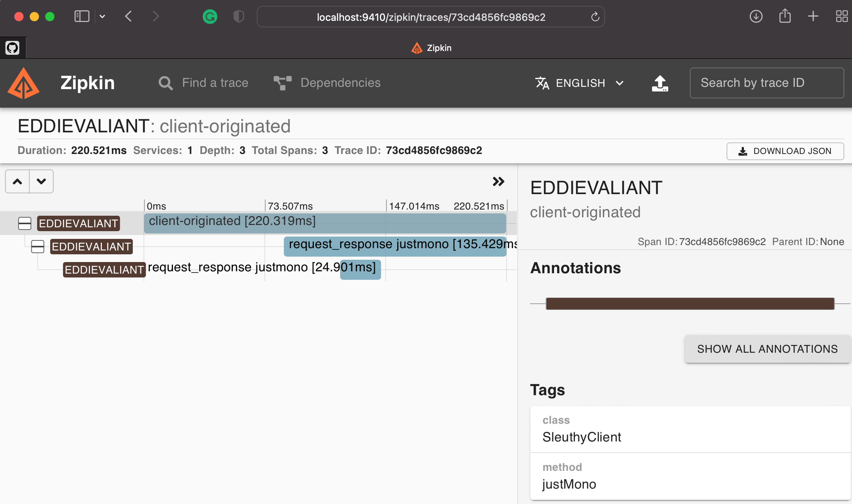Collapse span detail panel with double chevron
The image size is (852, 504).
tap(498, 181)
